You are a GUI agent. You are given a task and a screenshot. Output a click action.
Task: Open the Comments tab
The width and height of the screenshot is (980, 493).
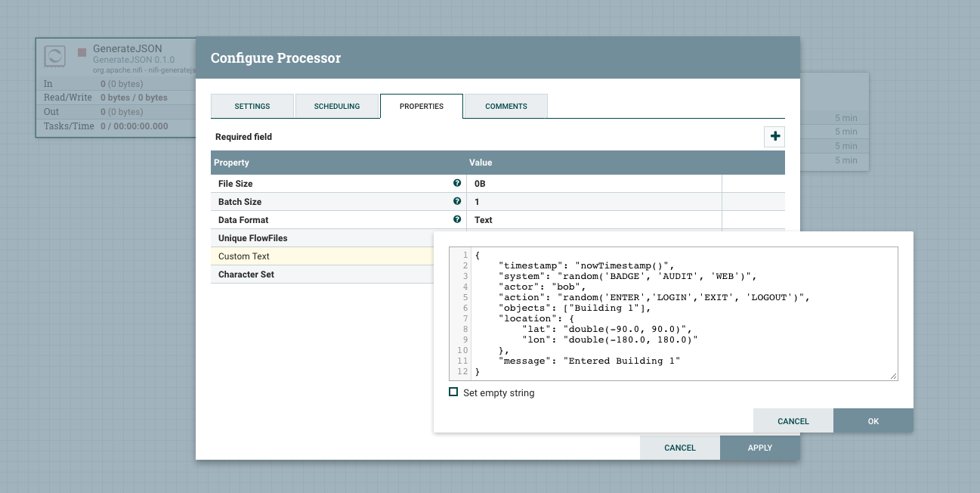506,106
